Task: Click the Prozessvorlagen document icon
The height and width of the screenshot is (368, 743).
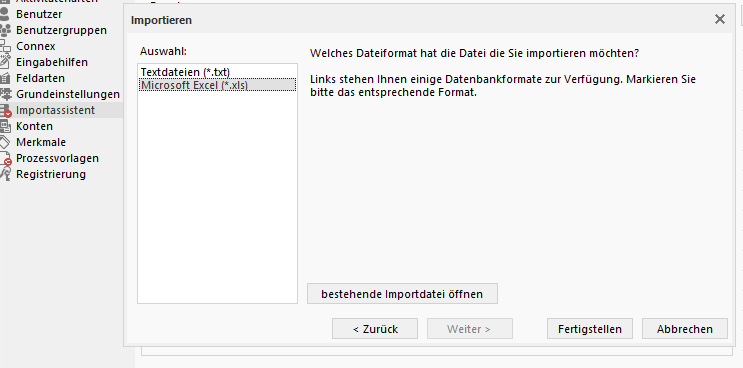Action: (5, 159)
